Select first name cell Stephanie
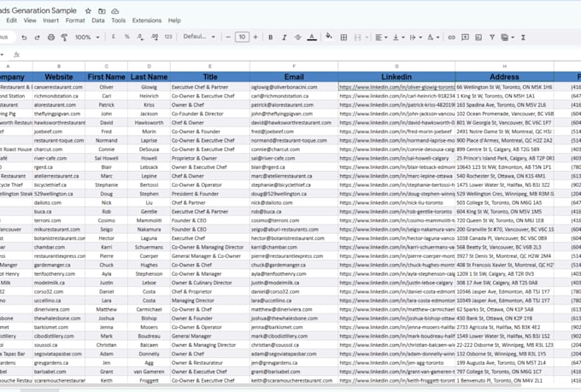This screenshot has width=581, height=392. [106, 184]
